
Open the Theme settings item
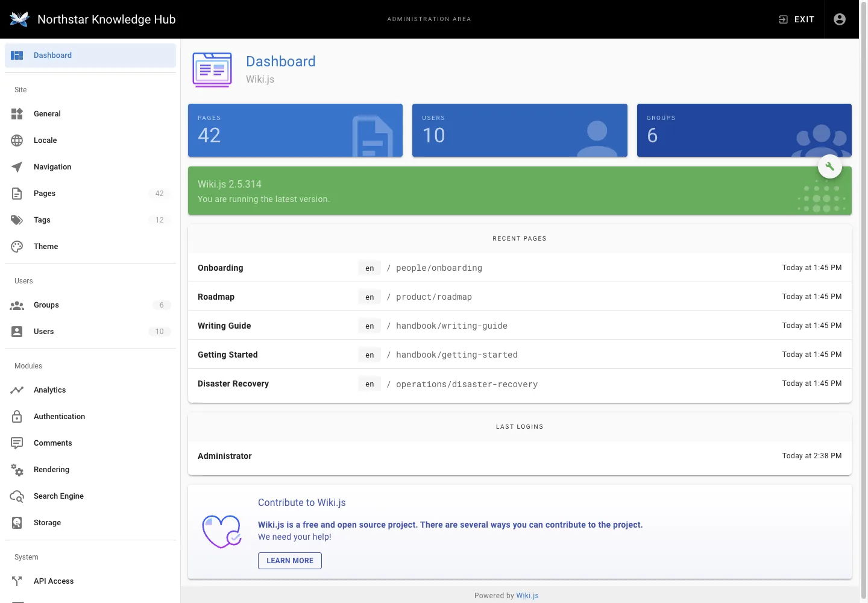(x=90, y=247)
